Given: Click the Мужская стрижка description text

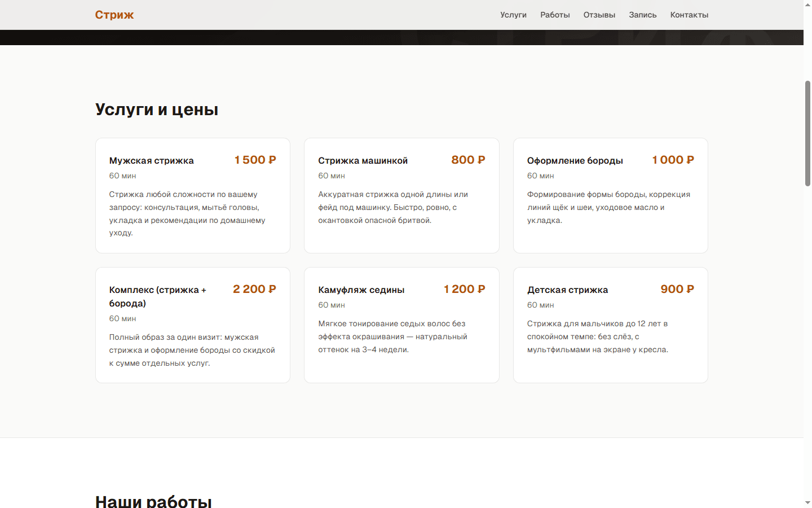Looking at the screenshot, I should click(x=187, y=213).
